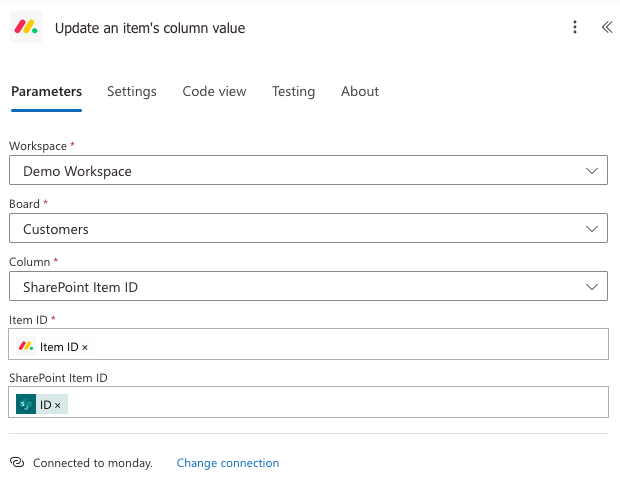
Task: Click the connection link icon
Action: coord(17,462)
